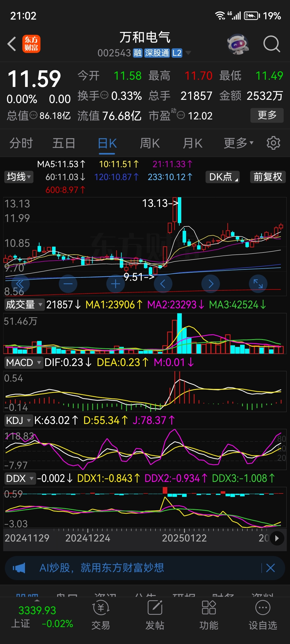Viewport: 290px width, 644px height.
Task: Open DK点 selector
Action: point(223,177)
